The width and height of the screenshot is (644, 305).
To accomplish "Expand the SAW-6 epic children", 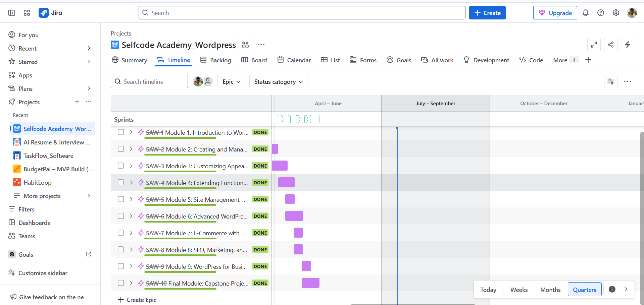I will (x=131, y=216).
